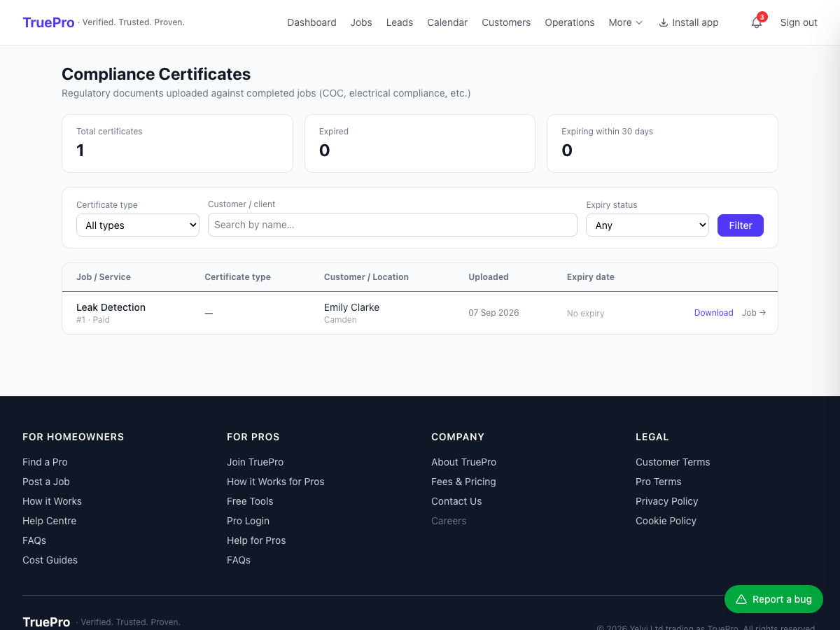Open FAQs under For Homeowners
This screenshot has width=840, height=630.
click(x=34, y=540)
